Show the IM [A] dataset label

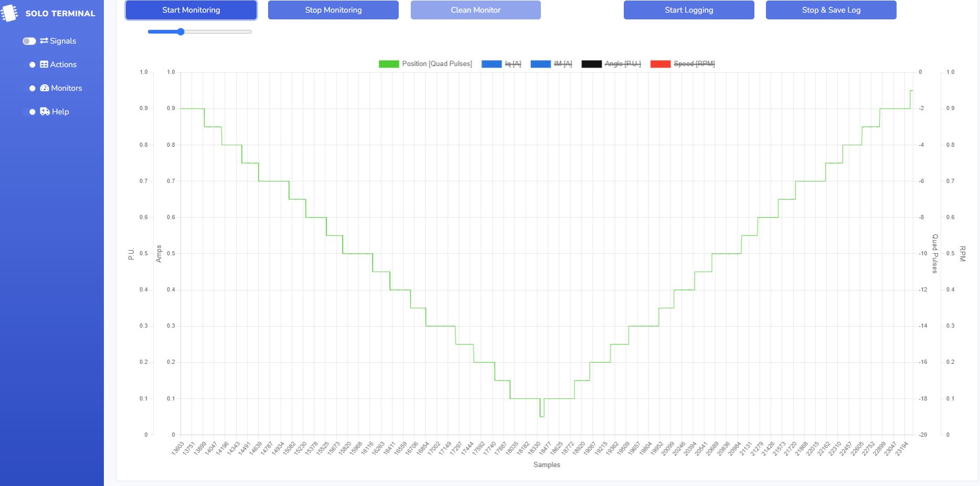563,64
